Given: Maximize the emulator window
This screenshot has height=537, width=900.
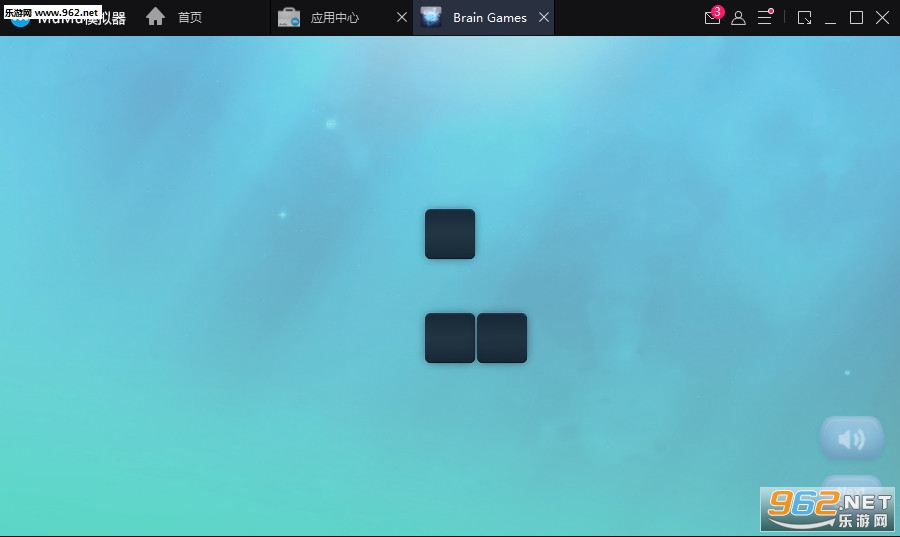Looking at the screenshot, I should 856,18.
